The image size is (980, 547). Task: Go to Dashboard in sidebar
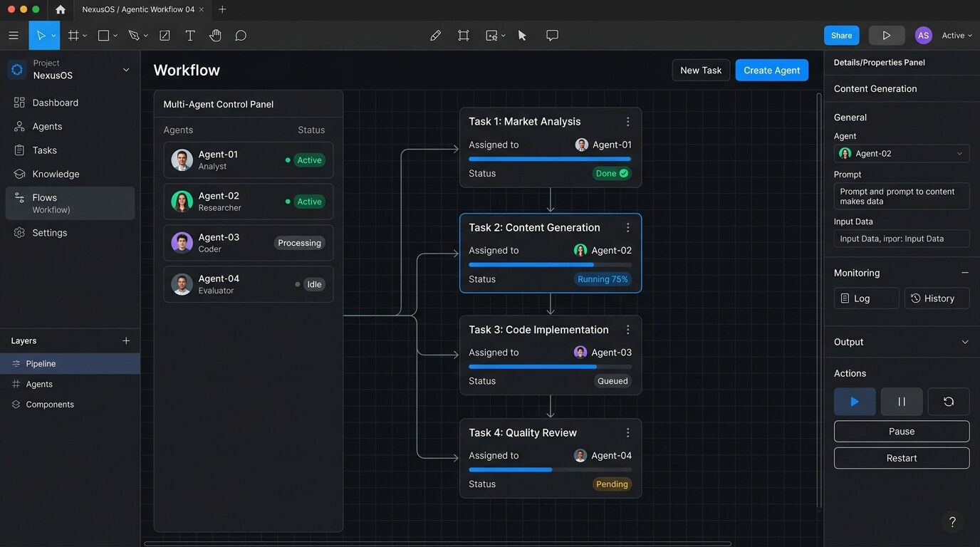pos(70,103)
